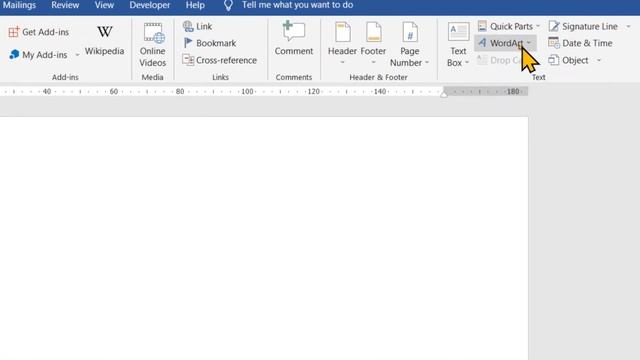This screenshot has width=640, height=360.
Task: Click the Link globe icon
Action: [188, 27]
